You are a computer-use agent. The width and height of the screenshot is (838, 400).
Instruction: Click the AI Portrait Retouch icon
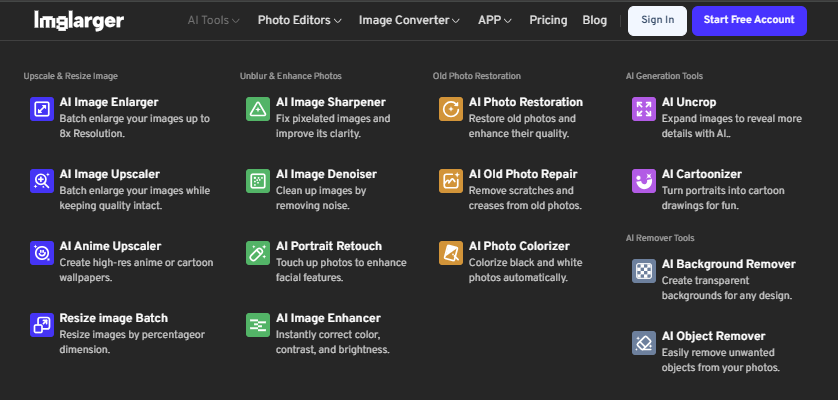point(258,253)
